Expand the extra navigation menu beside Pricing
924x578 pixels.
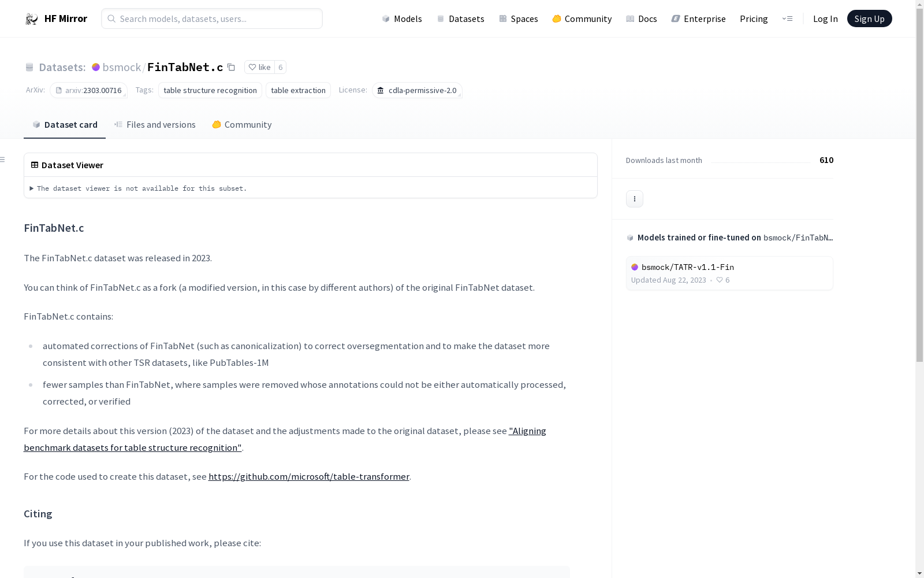click(x=787, y=18)
